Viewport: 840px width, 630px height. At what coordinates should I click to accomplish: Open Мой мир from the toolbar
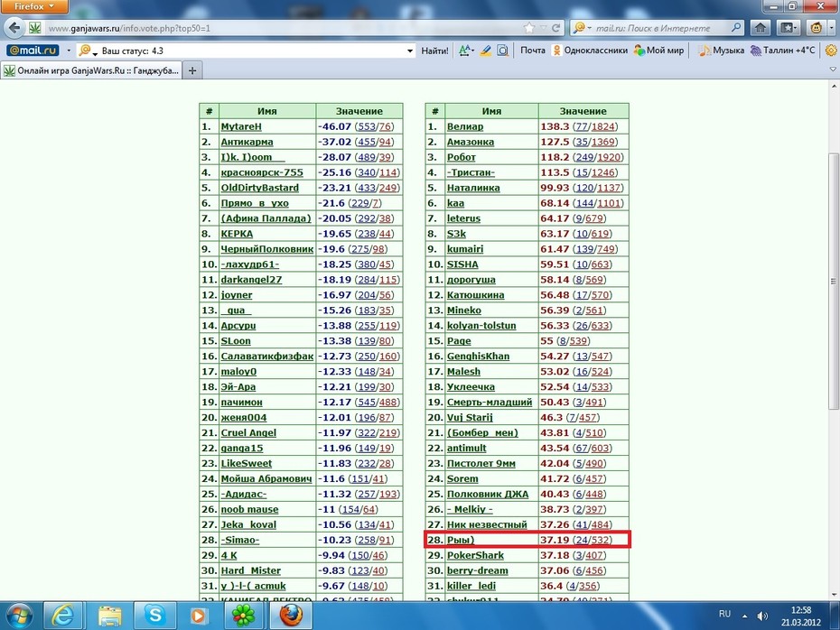point(658,51)
